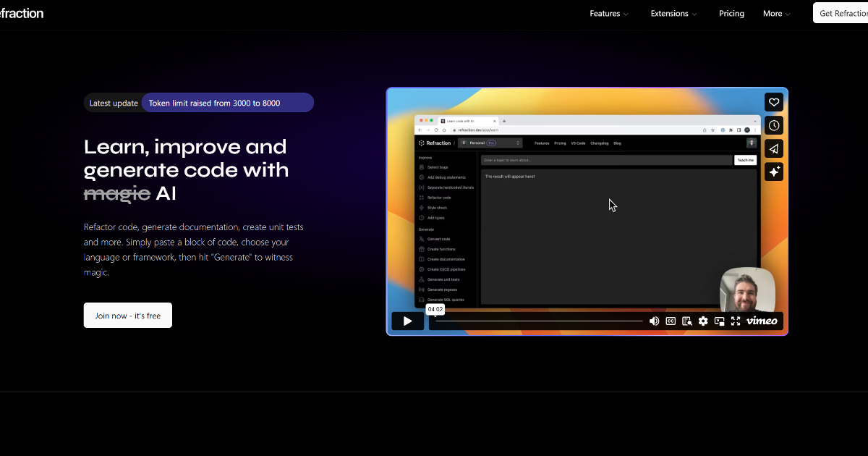Click the video progress bar to seek
The height and width of the screenshot is (456, 868).
(539, 321)
